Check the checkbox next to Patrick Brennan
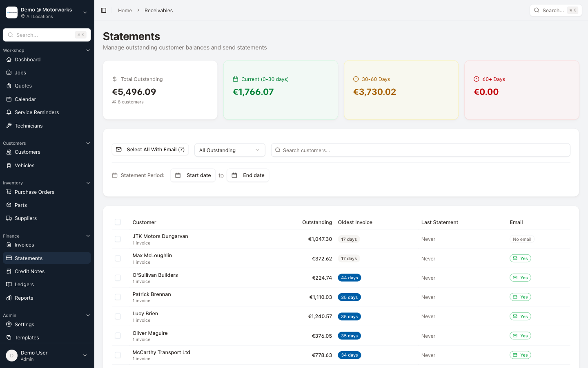Screen dimensions: 588x368 (x=118, y=297)
